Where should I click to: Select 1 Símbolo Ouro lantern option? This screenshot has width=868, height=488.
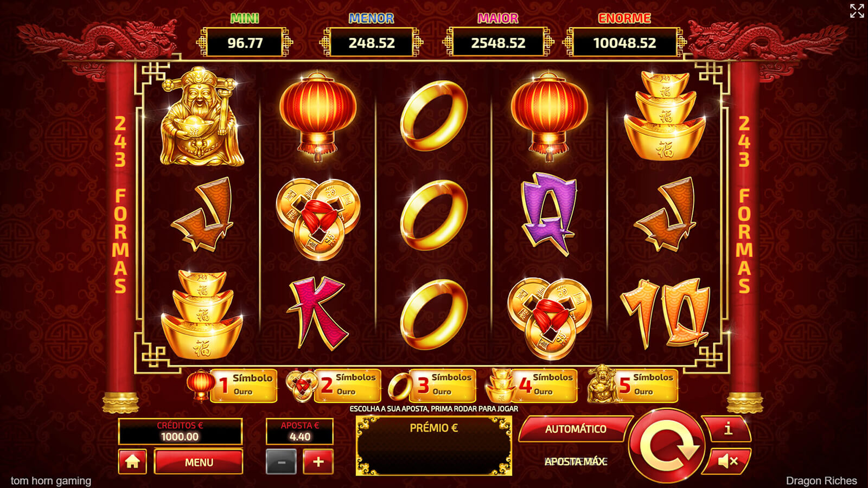[x=232, y=385]
